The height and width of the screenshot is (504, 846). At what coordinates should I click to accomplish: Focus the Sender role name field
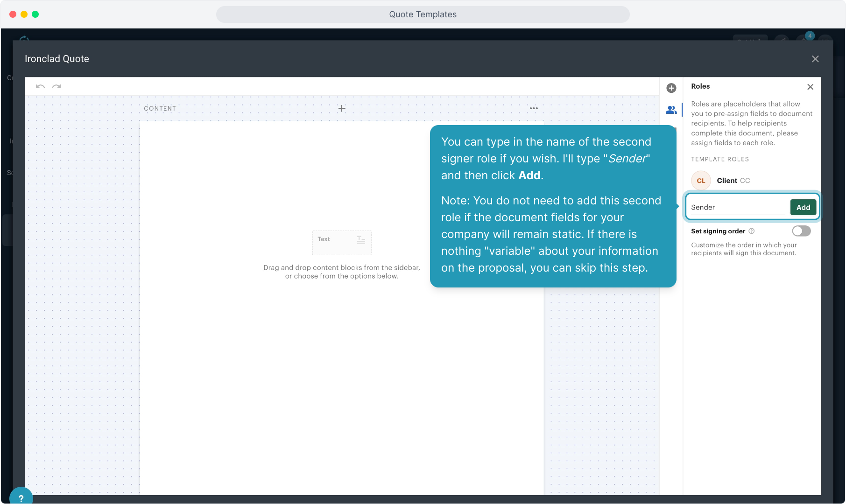pyautogui.click(x=738, y=207)
